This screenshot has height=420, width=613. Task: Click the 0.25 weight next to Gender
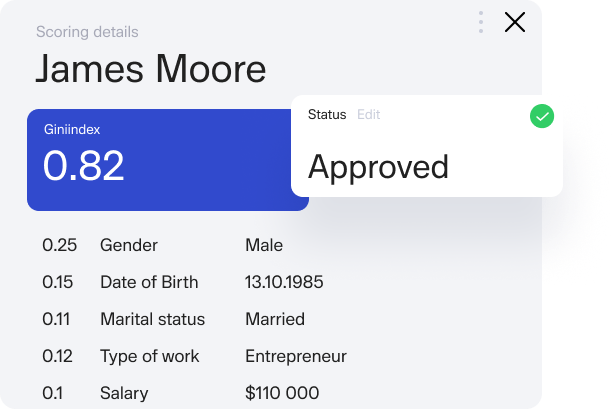59,245
